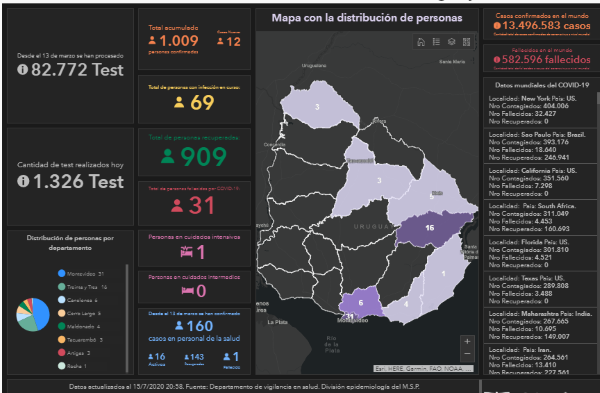The image size is (600, 393).
Task: Zoom in with the map plus button
Action: click(467, 341)
